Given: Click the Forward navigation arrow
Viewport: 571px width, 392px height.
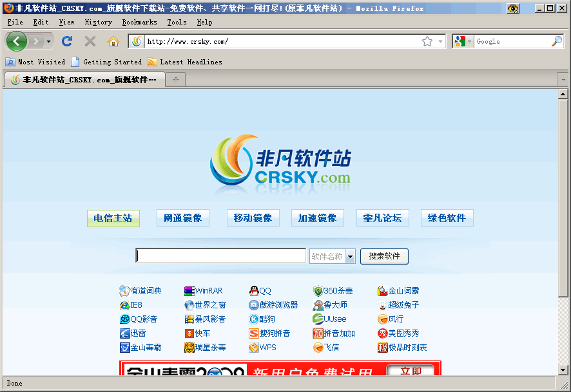Looking at the screenshot, I should (x=35, y=41).
